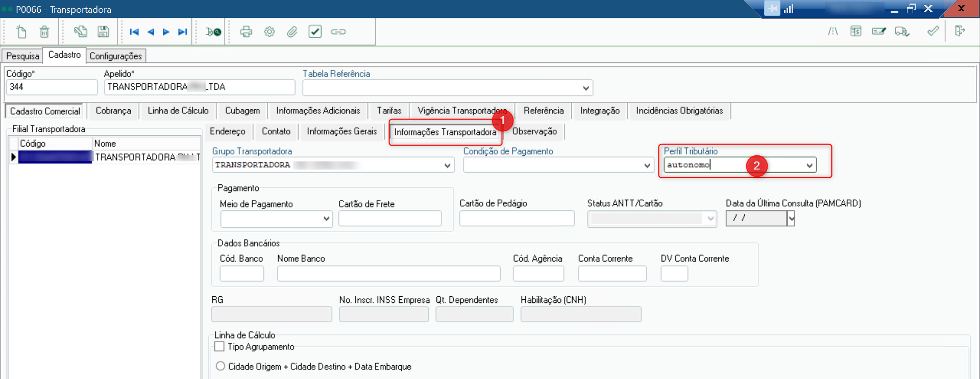Click the confirm checkmark icon on the right toolbar
980x379 pixels.
tap(933, 31)
